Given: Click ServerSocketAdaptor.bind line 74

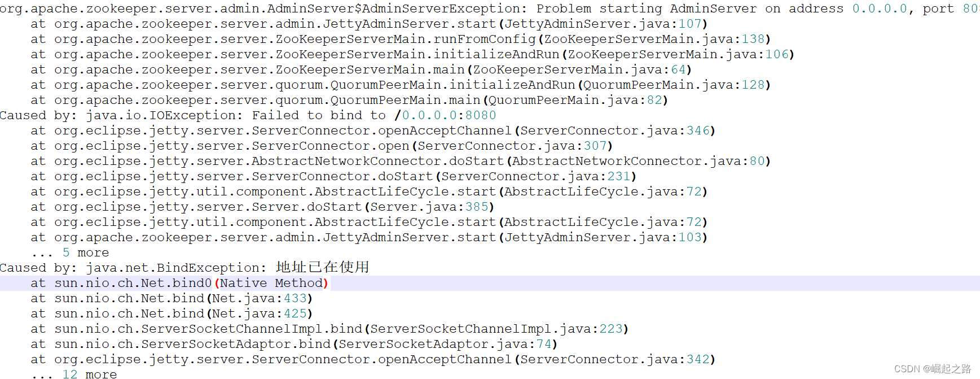Looking at the screenshot, I should point(294,344).
